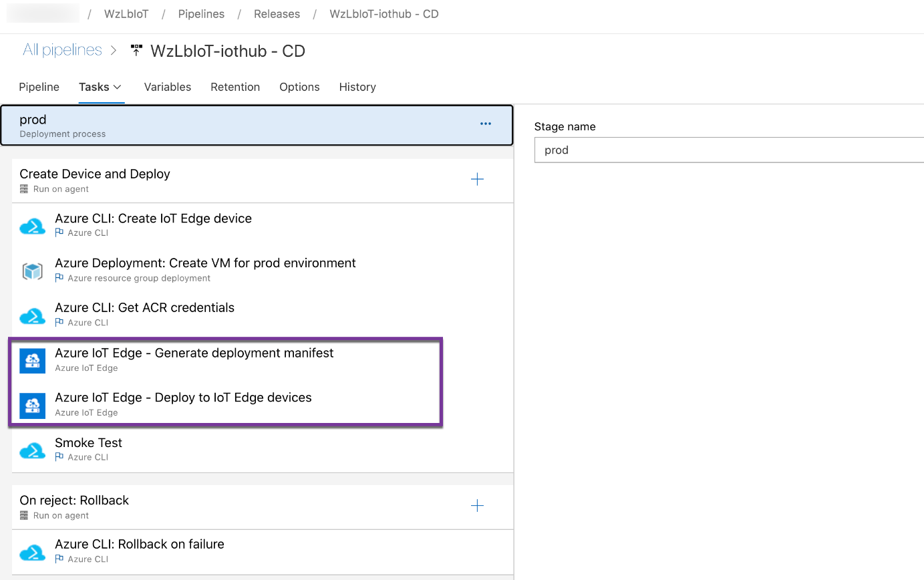Go to the Retention tab

click(235, 87)
